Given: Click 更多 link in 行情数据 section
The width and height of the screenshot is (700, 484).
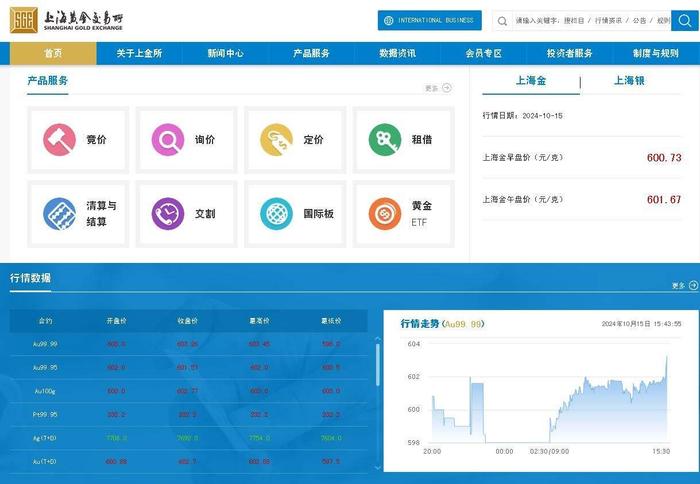Looking at the screenshot, I should pyautogui.click(x=685, y=285).
